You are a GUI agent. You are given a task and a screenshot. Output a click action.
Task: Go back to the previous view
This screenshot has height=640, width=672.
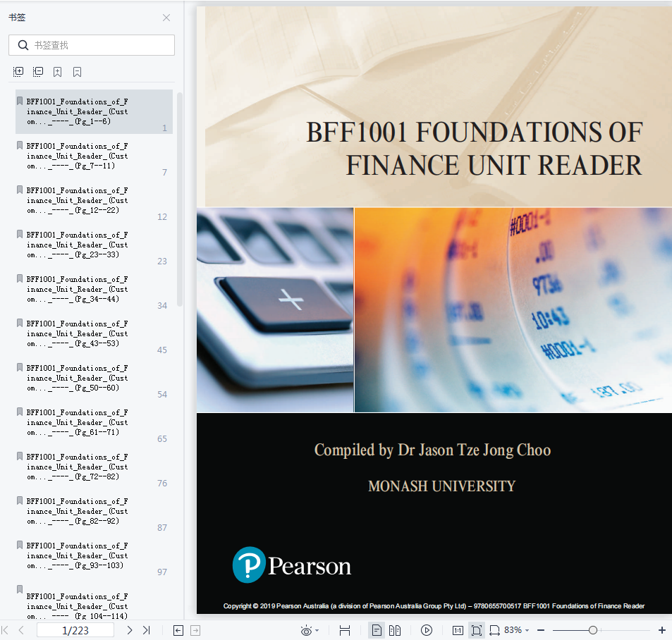tap(178, 630)
